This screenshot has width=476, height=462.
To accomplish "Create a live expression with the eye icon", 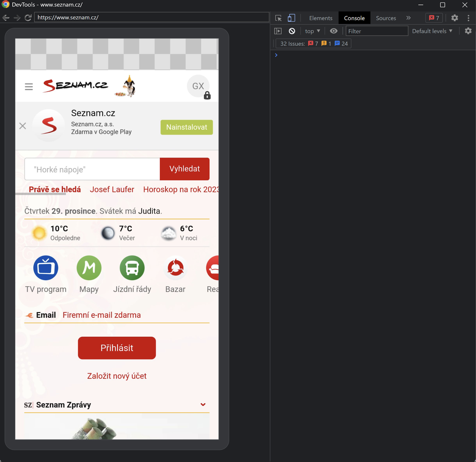I will coord(333,31).
